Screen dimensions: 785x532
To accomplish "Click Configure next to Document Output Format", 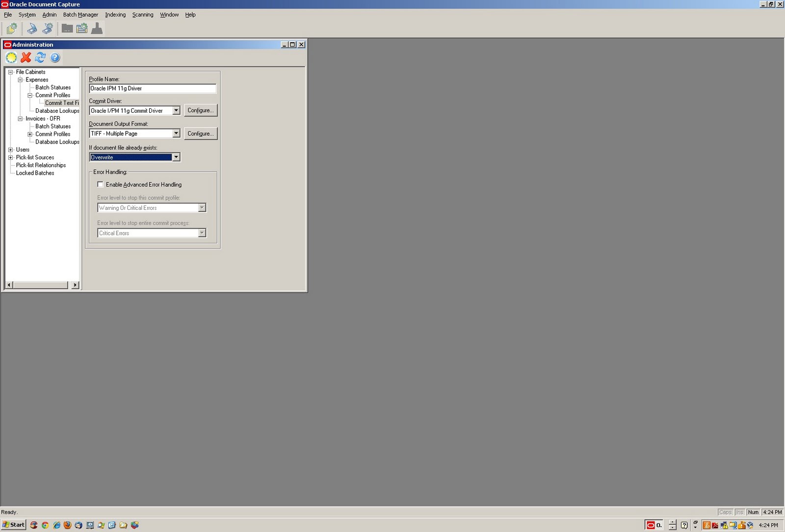I will pyautogui.click(x=201, y=133).
